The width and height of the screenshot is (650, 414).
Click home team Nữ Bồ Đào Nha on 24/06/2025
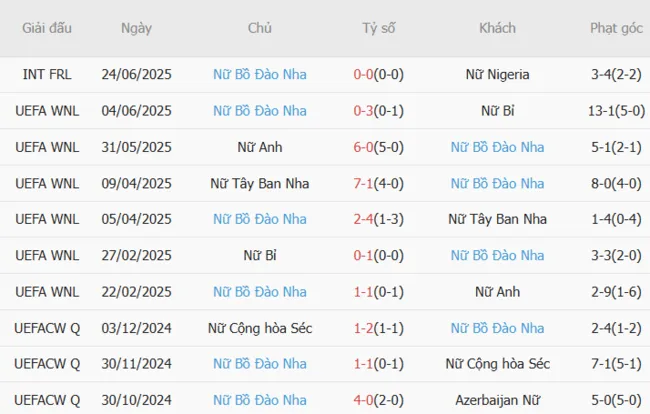tap(260, 74)
